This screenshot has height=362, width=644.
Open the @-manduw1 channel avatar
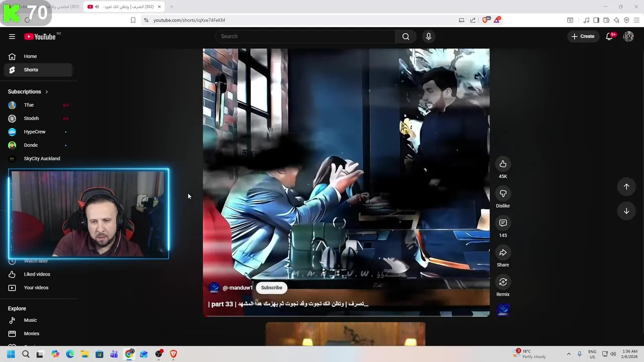[214, 288]
